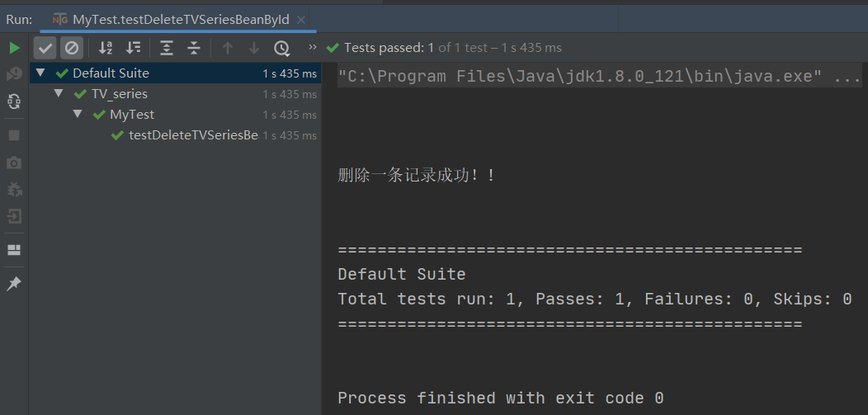The image size is (868, 415).
Task: Click the Stop process square icon
Action: pyautogui.click(x=14, y=134)
